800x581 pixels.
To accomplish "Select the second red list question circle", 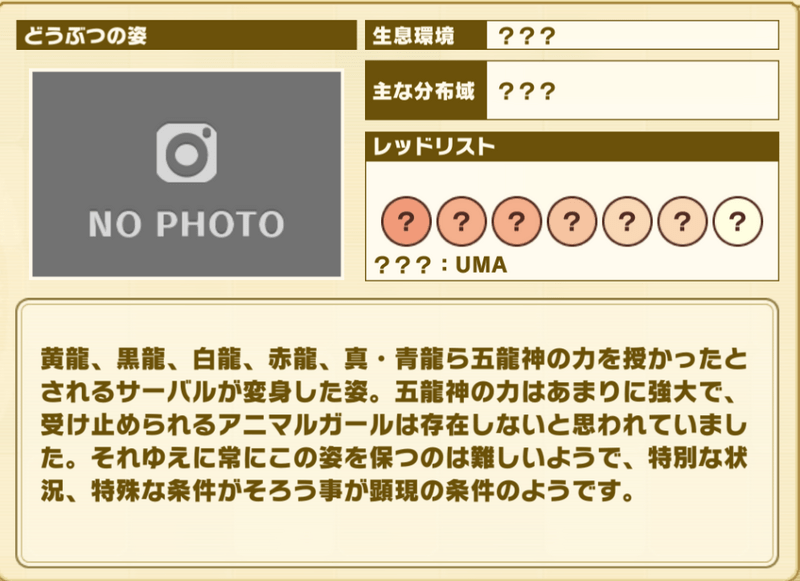I will pyautogui.click(x=461, y=221).
